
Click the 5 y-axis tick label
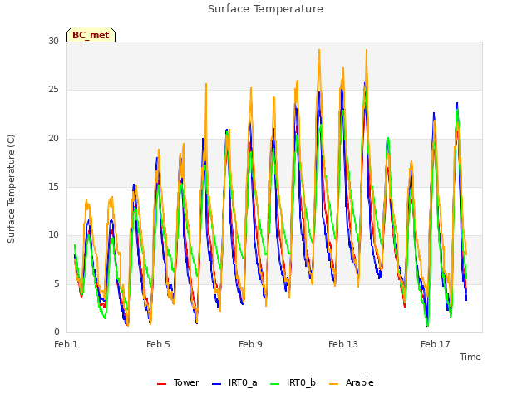pos(57,283)
